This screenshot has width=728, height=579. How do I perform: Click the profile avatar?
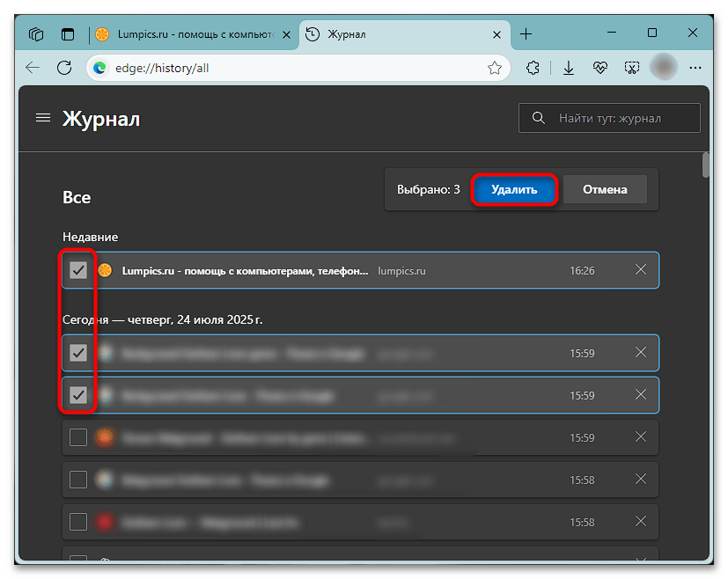point(663,68)
